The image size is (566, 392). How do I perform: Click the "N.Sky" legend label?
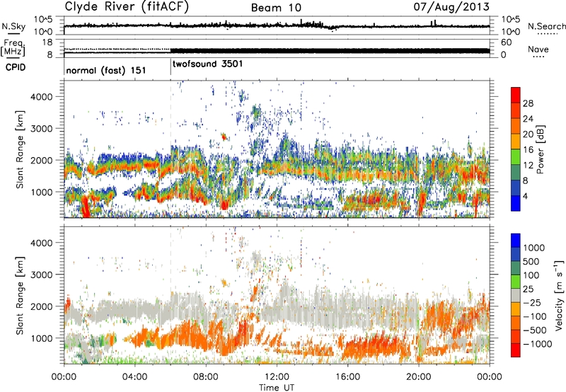pyautogui.click(x=13, y=26)
